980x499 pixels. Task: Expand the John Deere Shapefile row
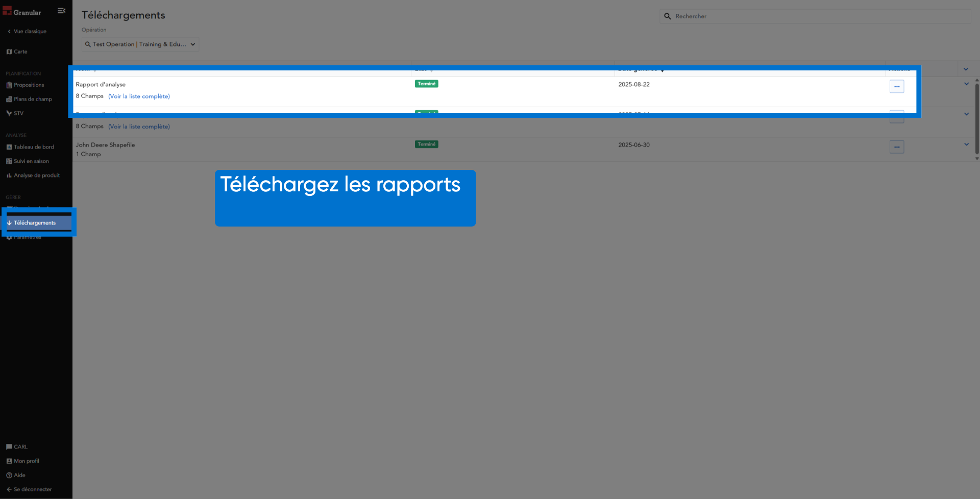click(966, 144)
